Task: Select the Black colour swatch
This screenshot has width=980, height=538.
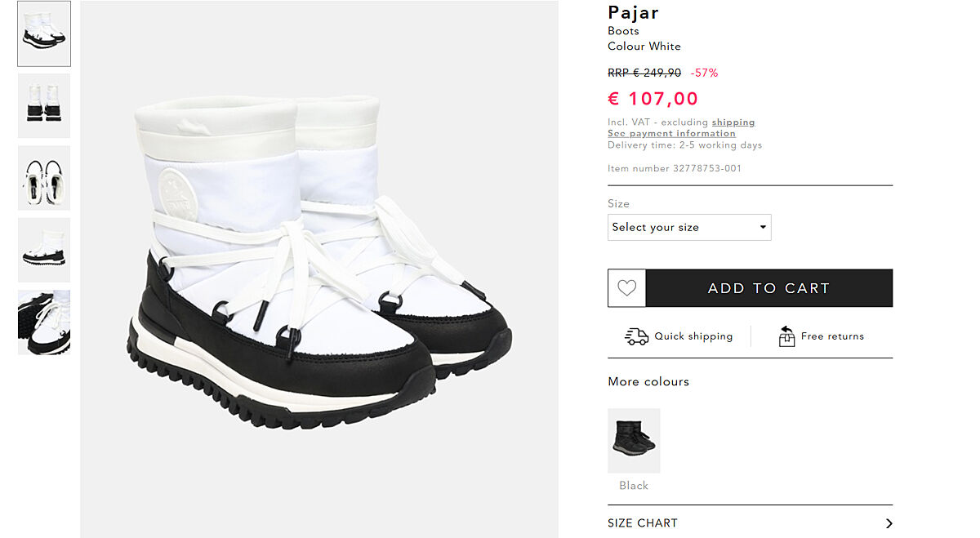Action: tap(634, 441)
